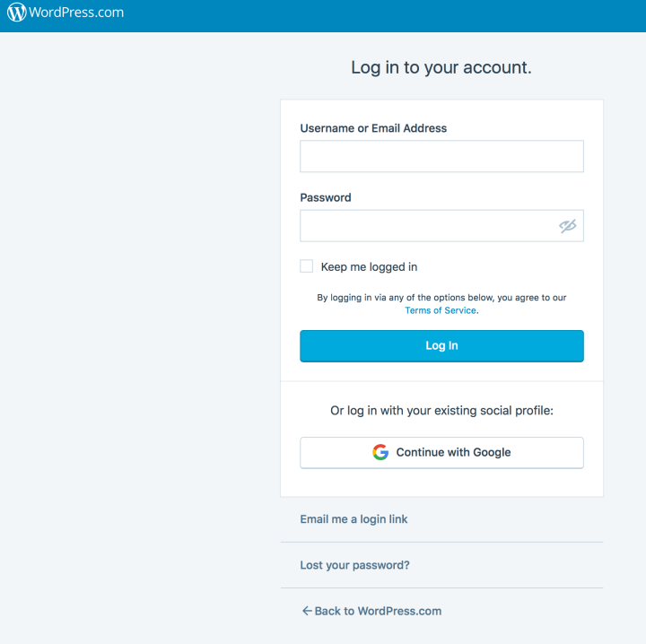Click the back arrow icon

click(306, 612)
